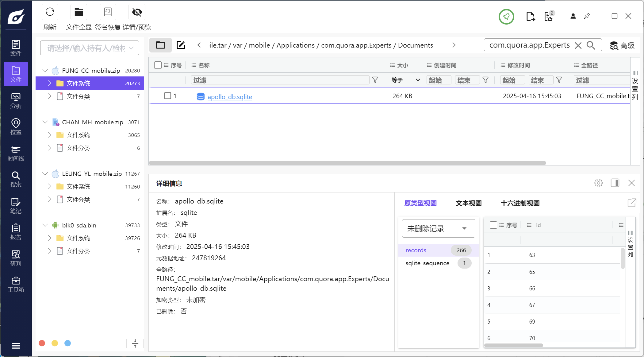
Task: Open the 未删除记录 dropdown
Action: (438, 228)
